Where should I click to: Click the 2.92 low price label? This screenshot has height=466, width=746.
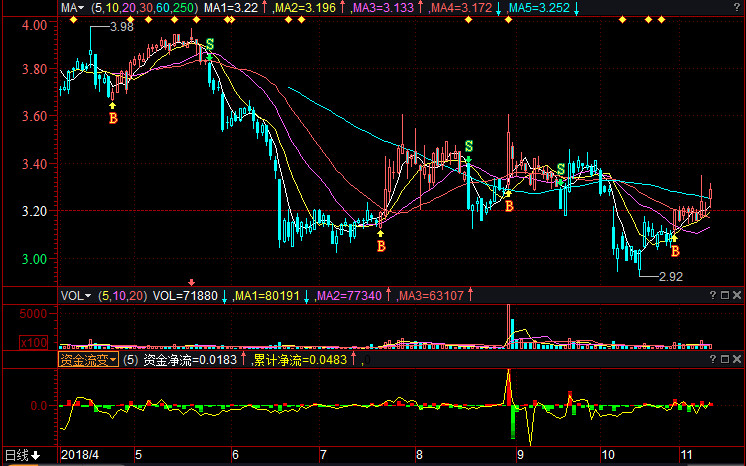tap(671, 277)
